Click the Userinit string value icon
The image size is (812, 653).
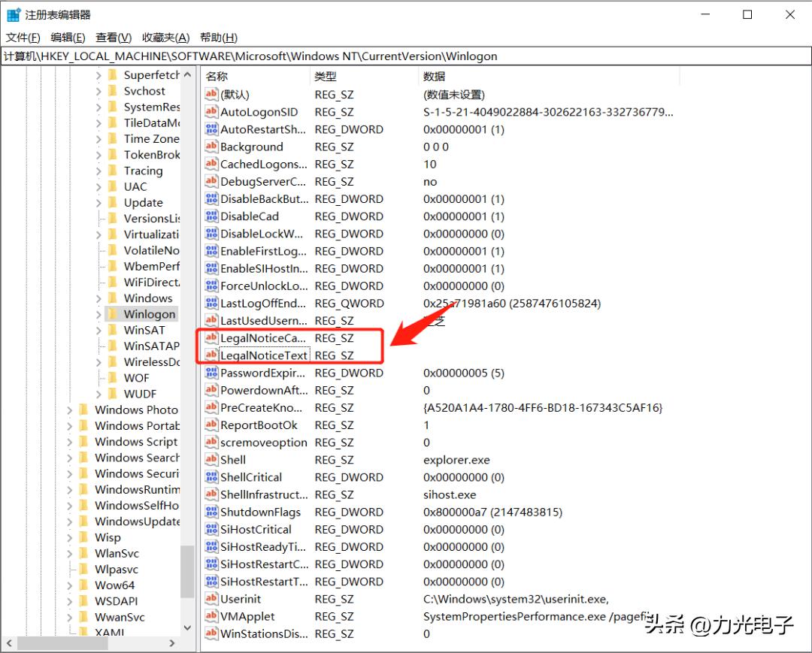[212, 599]
